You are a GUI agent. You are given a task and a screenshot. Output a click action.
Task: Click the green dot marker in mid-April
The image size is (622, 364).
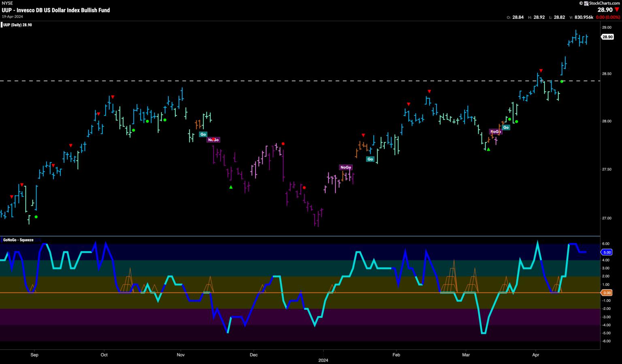point(562,81)
